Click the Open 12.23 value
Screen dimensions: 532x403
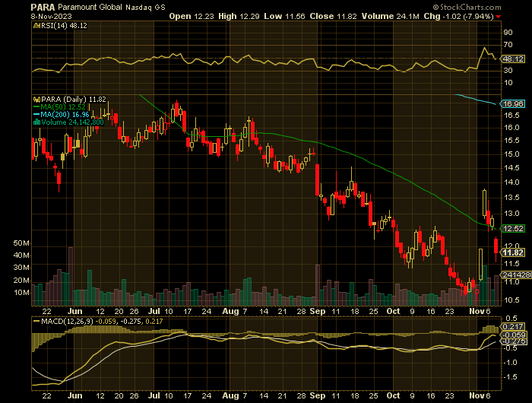192,16
